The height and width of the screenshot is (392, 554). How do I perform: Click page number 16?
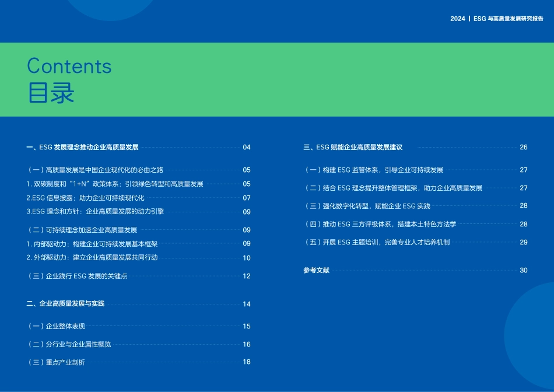[247, 344]
